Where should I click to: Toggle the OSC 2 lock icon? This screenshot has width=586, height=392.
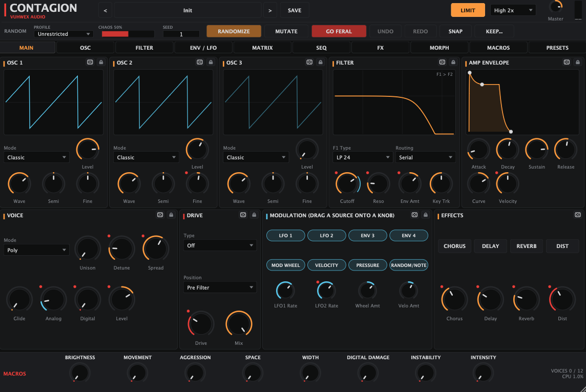(x=211, y=63)
